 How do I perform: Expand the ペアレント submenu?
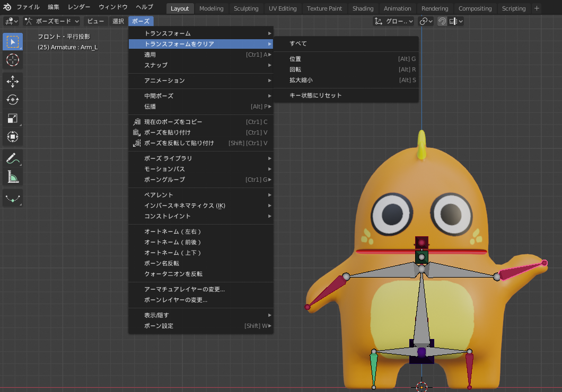[201, 195]
